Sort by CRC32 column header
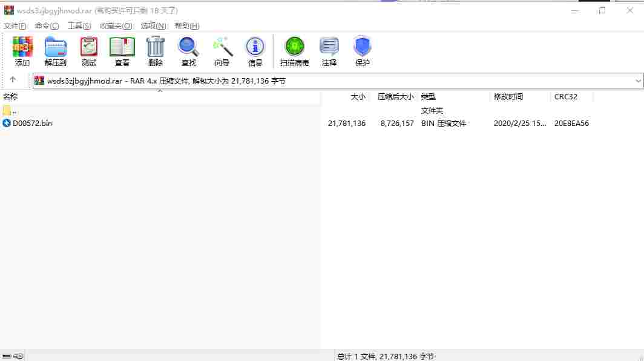644x361 pixels. coord(572,97)
